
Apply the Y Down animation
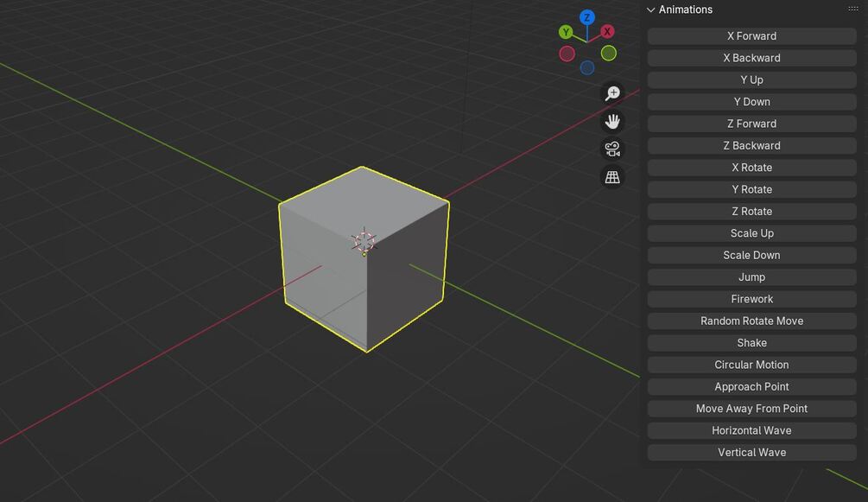[751, 102]
